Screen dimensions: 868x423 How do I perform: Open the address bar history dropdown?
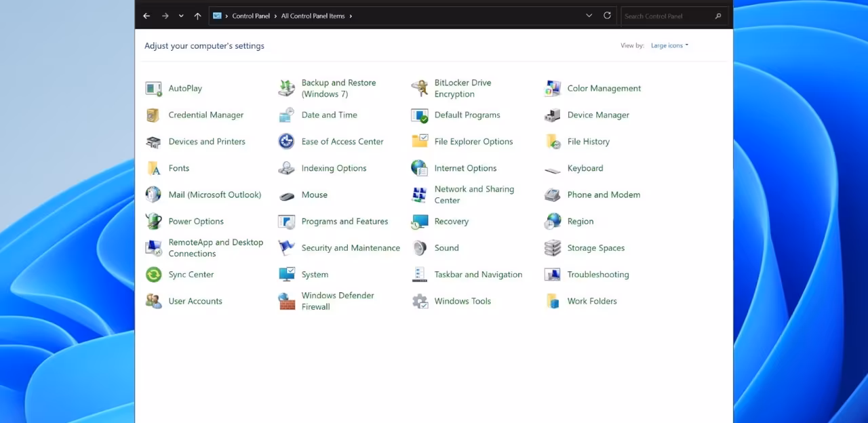[x=589, y=16]
